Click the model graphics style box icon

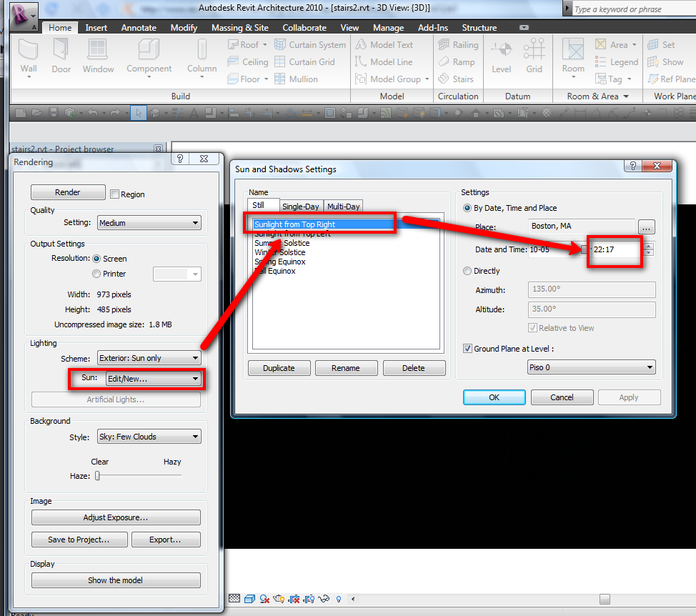pos(249,599)
